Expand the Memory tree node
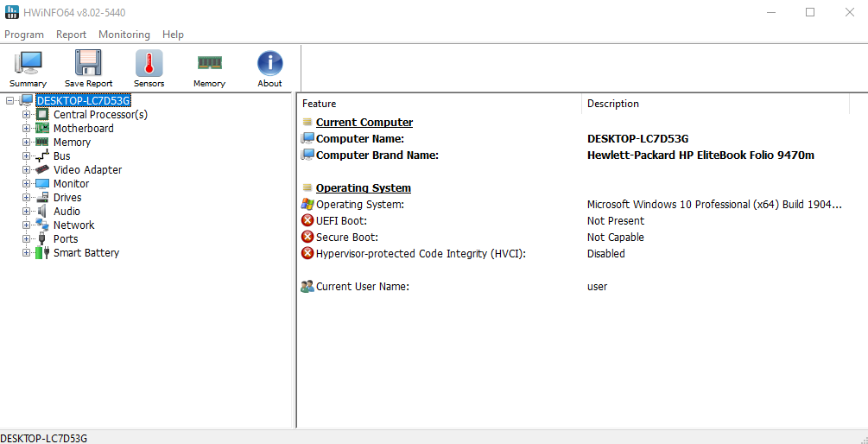Viewport: 868px width, 444px height. [26, 143]
